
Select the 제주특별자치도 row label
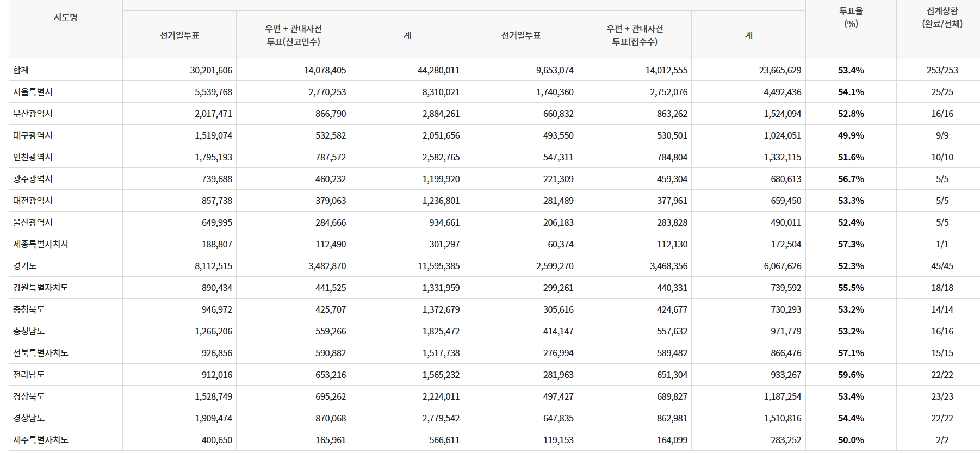tap(41, 440)
